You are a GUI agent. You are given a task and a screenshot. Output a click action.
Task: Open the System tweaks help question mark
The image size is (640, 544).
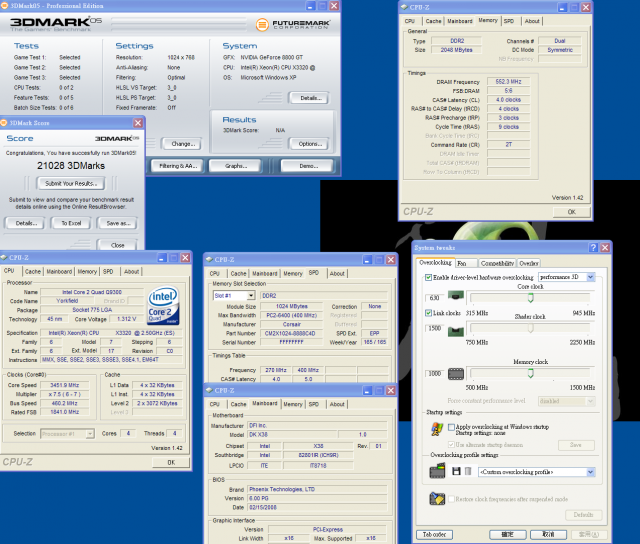[593, 247]
